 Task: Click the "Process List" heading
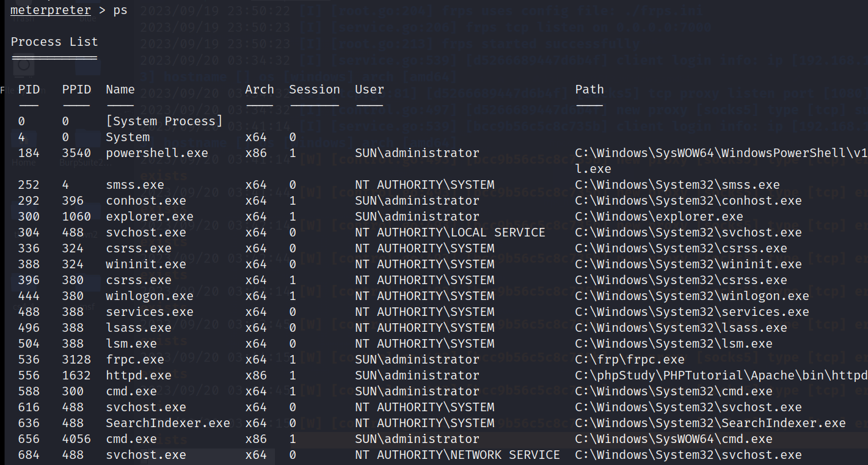pyautogui.click(x=54, y=42)
